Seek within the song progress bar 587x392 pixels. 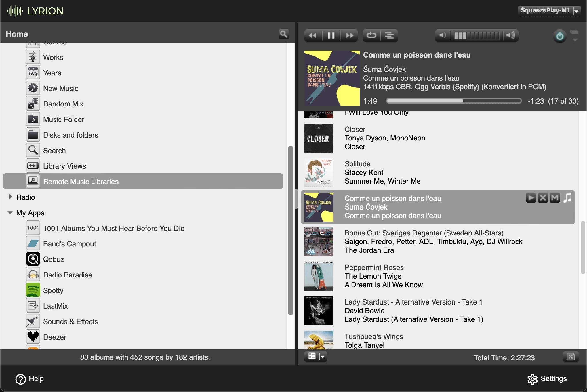click(454, 101)
